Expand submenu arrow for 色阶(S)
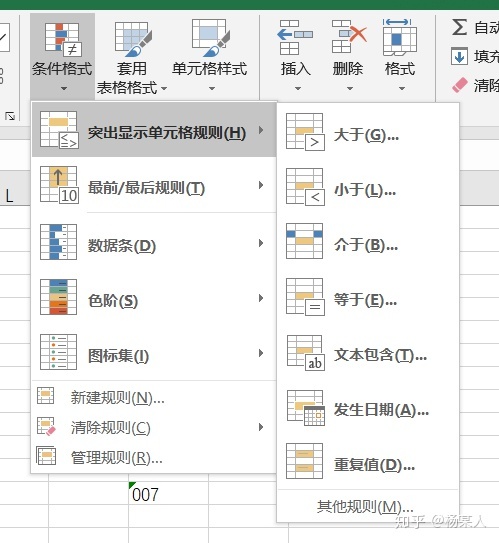The height and width of the screenshot is (543, 499). tap(261, 298)
